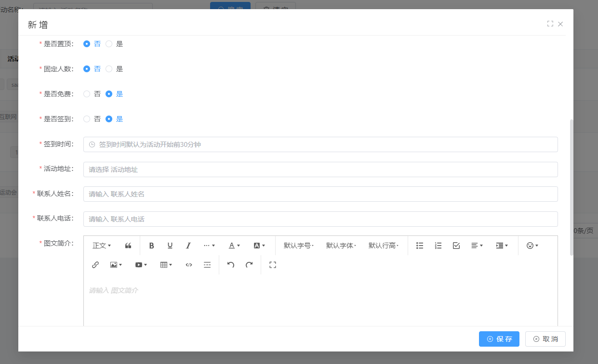
Task: Create a bulleted list
Action: click(x=420, y=246)
